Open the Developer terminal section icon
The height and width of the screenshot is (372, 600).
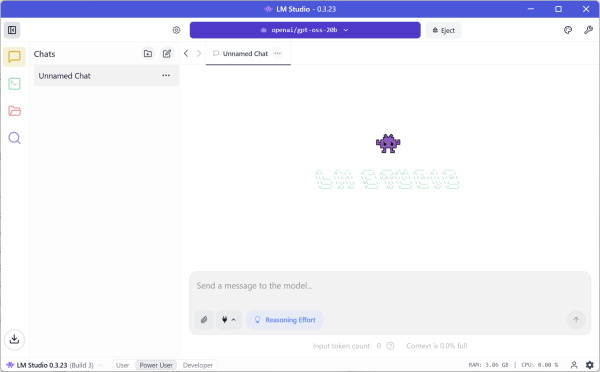tap(14, 84)
